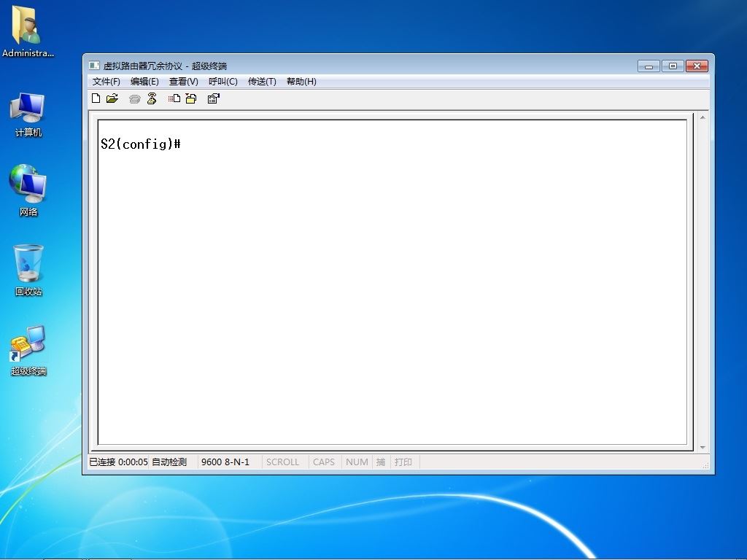Click the New connection toolbar icon

tap(96, 98)
